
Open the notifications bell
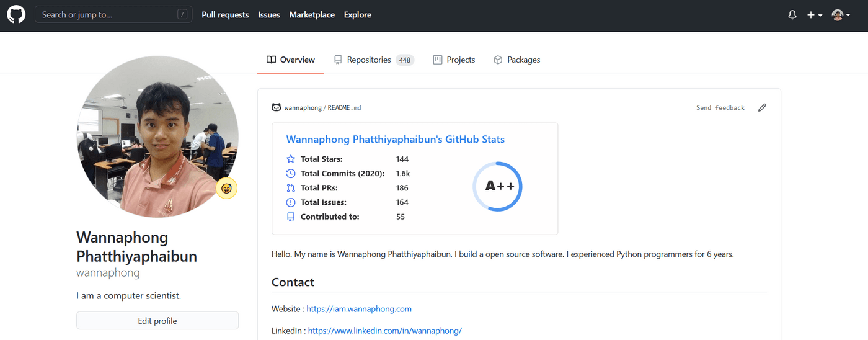coord(792,15)
